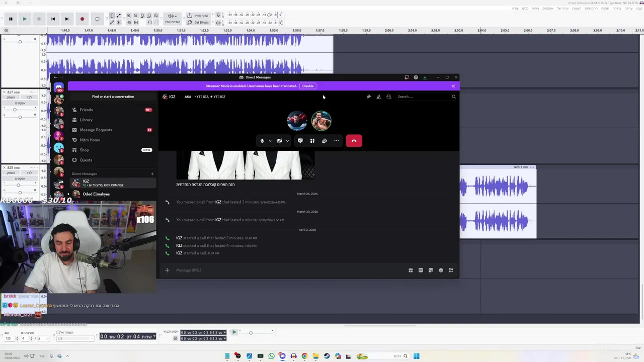Open Oded Elmakyes conversation
The image size is (644, 362).
(x=113, y=194)
